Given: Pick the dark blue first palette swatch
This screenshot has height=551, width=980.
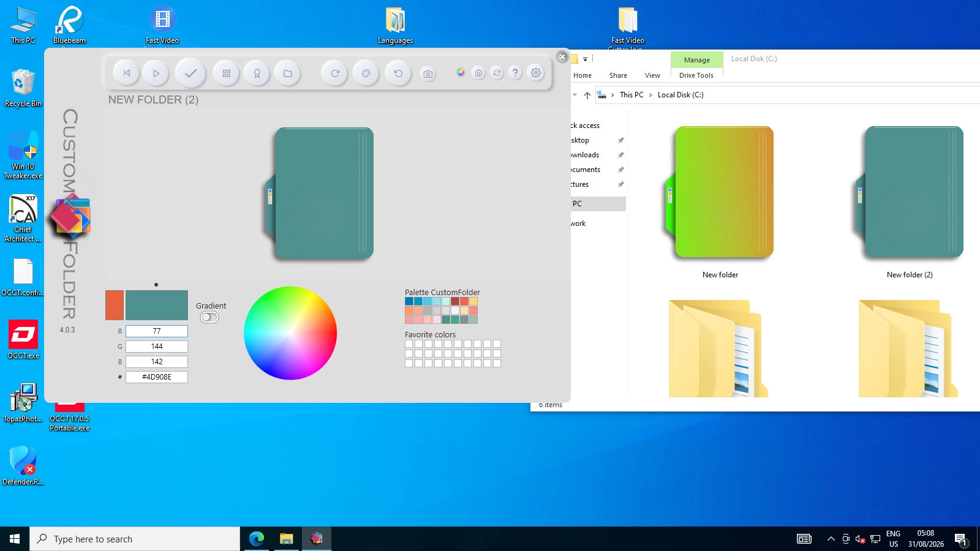Looking at the screenshot, I should click(x=409, y=301).
